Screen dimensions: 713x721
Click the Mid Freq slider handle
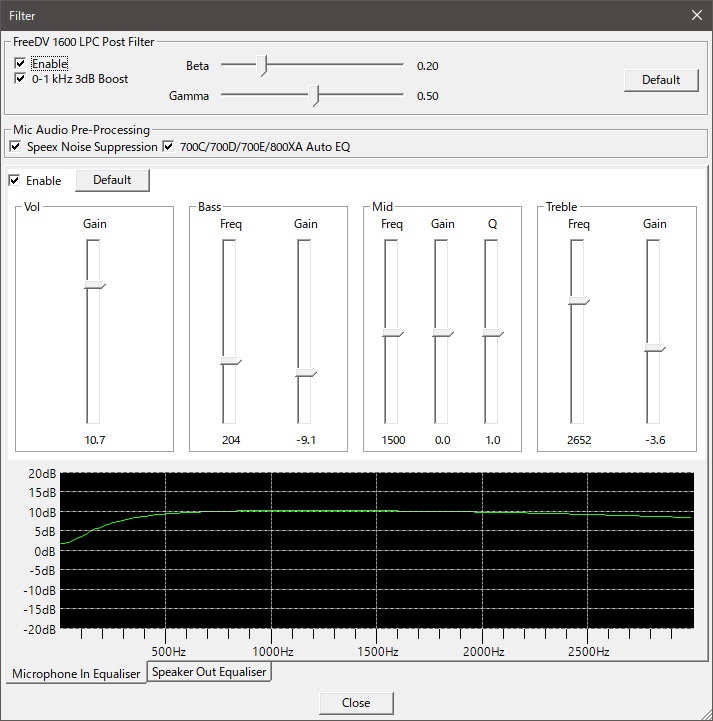coord(391,333)
